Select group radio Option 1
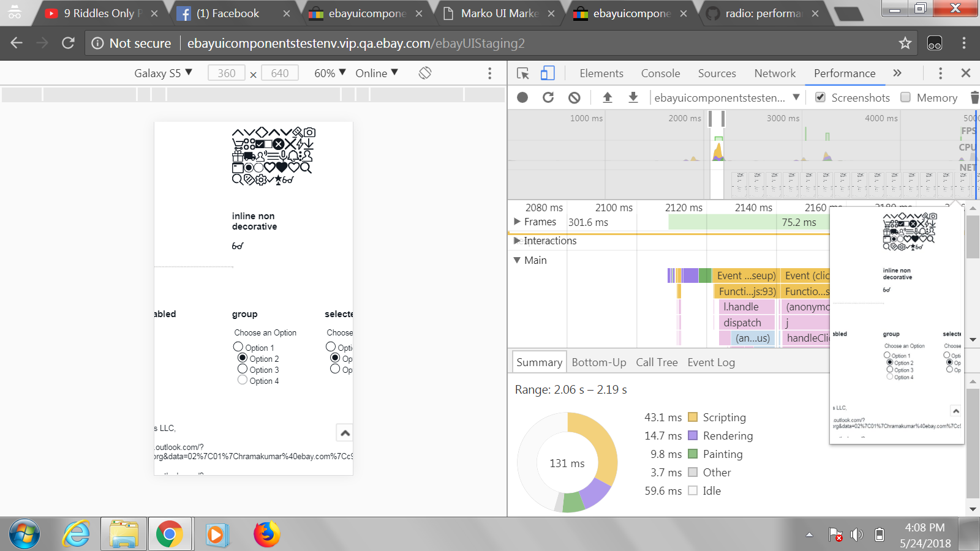980x551 pixels. (238, 347)
